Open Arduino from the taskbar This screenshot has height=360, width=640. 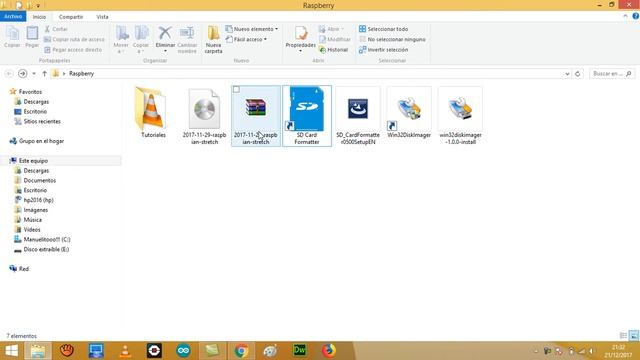183,351
